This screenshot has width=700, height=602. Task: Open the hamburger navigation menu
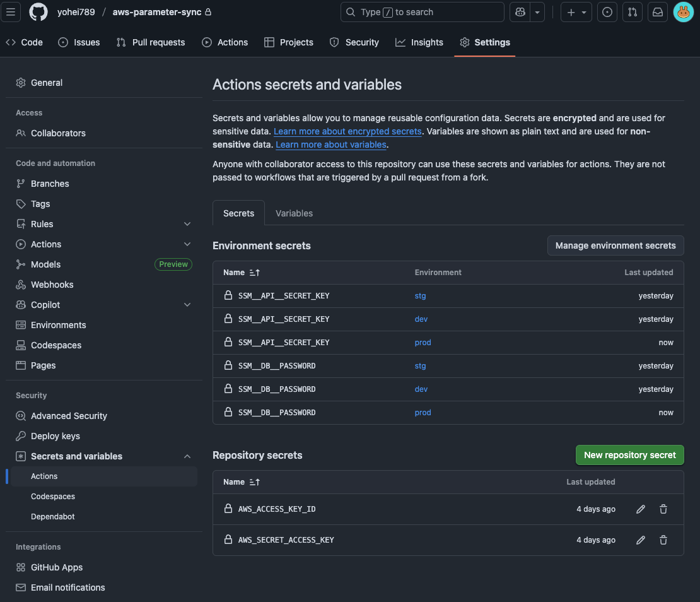point(11,12)
